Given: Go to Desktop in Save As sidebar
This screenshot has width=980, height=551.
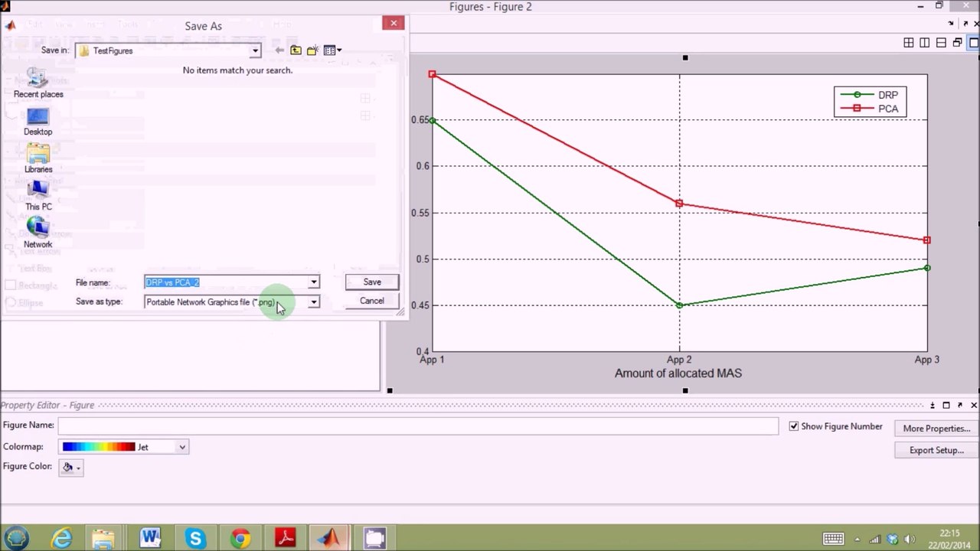Looking at the screenshot, I should [38, 122].
